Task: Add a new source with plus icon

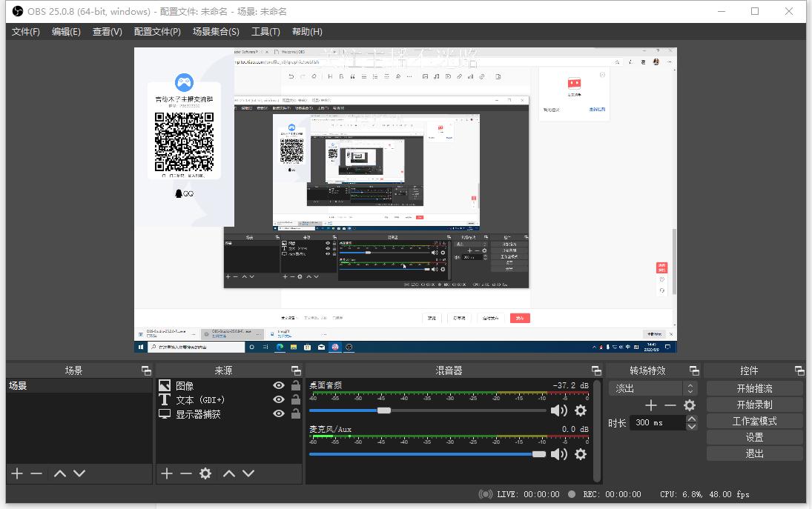Action: pos(167,473)
